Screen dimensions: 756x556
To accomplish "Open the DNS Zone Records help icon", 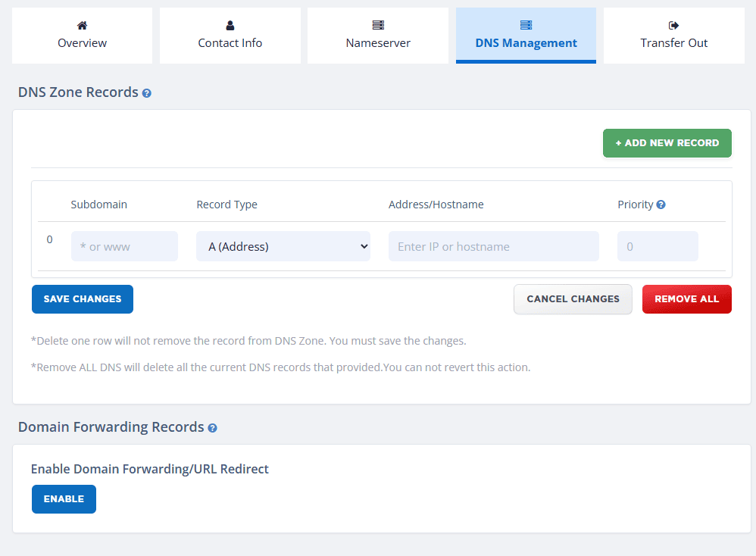I will (146, 93).
